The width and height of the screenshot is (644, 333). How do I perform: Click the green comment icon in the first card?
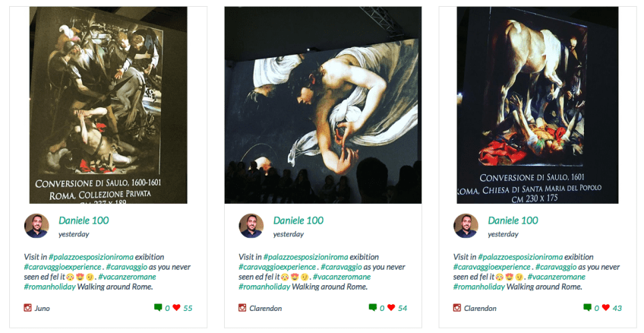click(158, 307)
